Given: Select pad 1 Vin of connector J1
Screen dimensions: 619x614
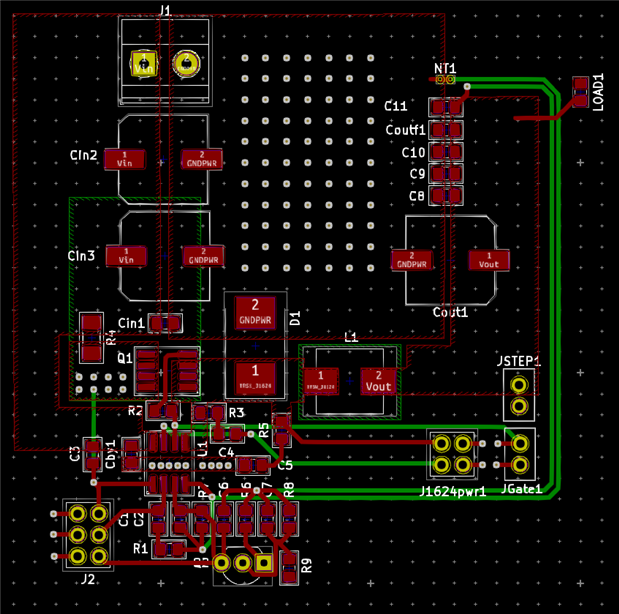Looking at the screenshot, I should coord(144,63).
